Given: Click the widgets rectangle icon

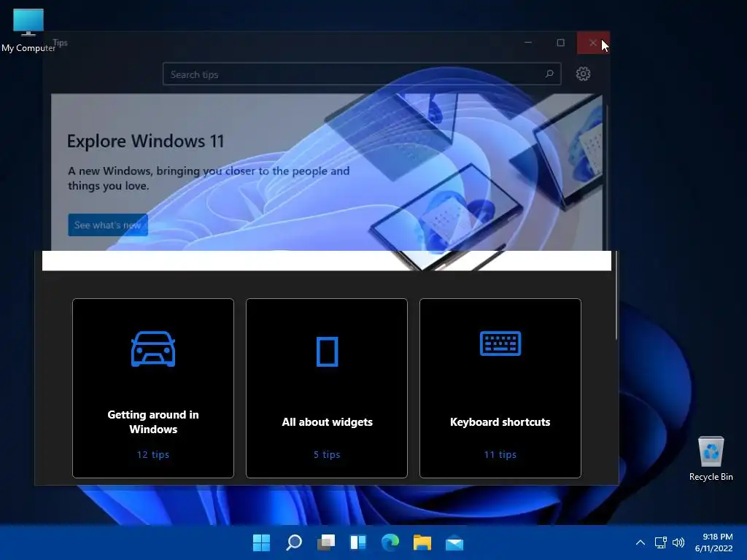Looking at the screenshot, I should click(328, 351).
